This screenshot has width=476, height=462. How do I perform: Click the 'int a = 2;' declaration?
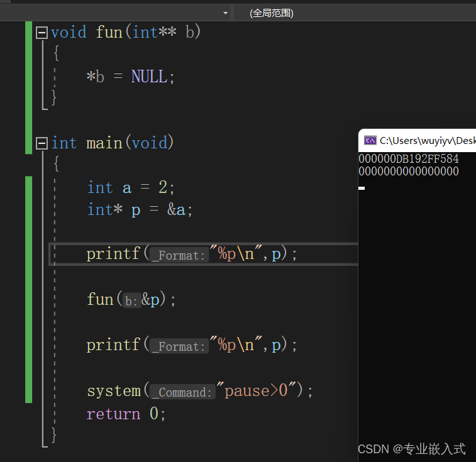coord(131,187)
